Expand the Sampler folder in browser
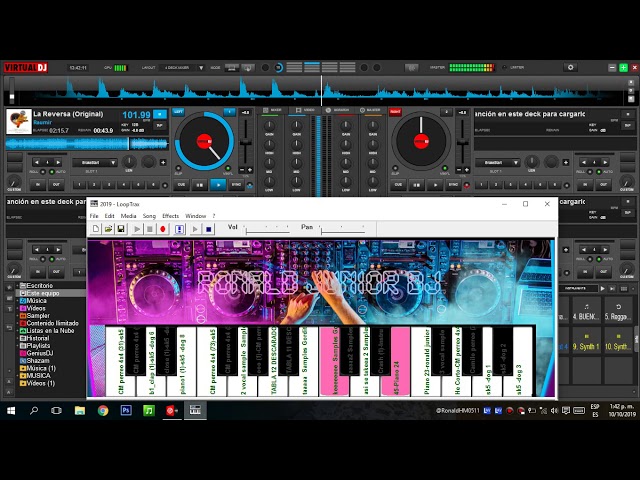 click(18, 316)
